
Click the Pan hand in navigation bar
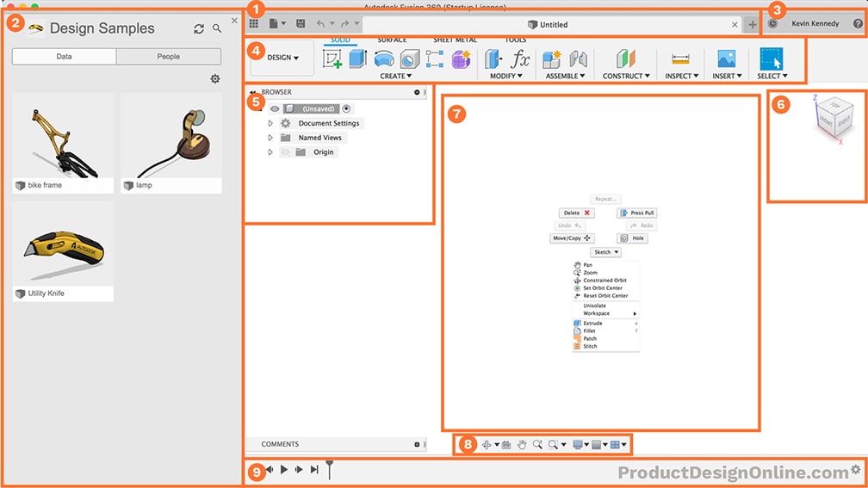(522, 444)
